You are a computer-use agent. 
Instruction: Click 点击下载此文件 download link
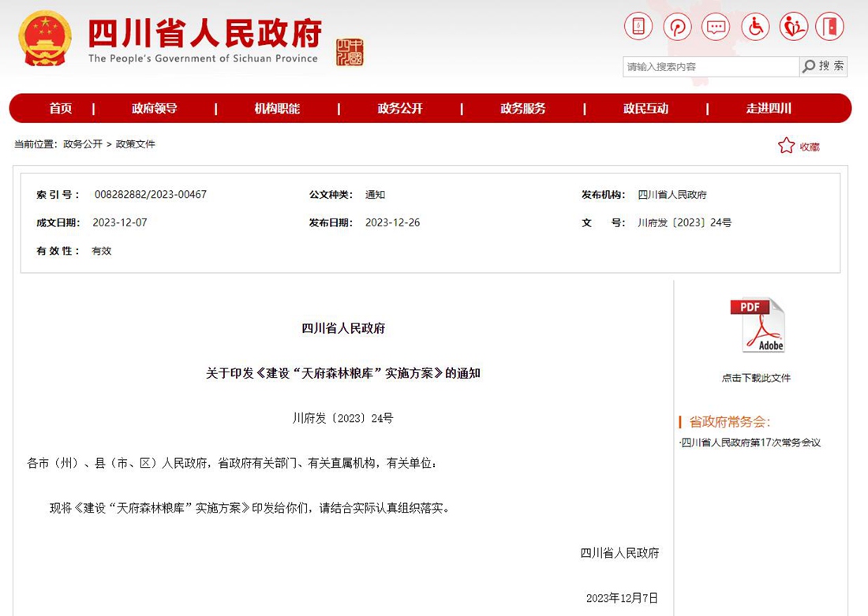pyautogui.click(x=756, y=378)
